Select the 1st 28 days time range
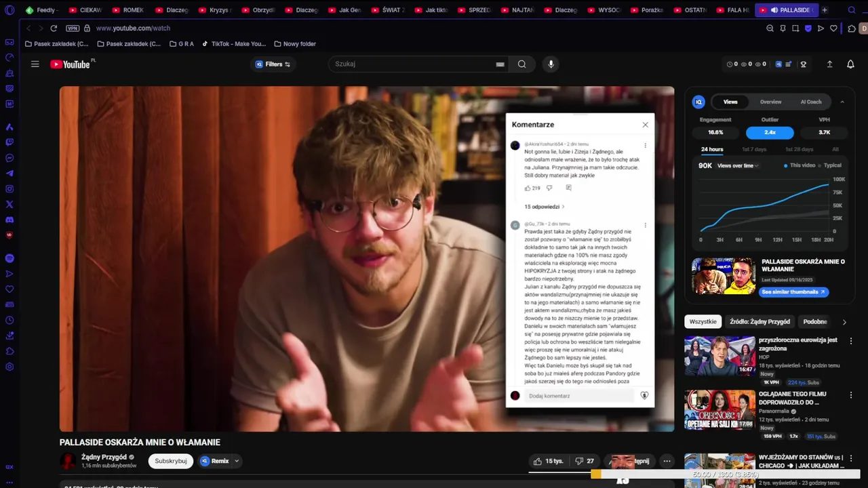 click(799, 149)
